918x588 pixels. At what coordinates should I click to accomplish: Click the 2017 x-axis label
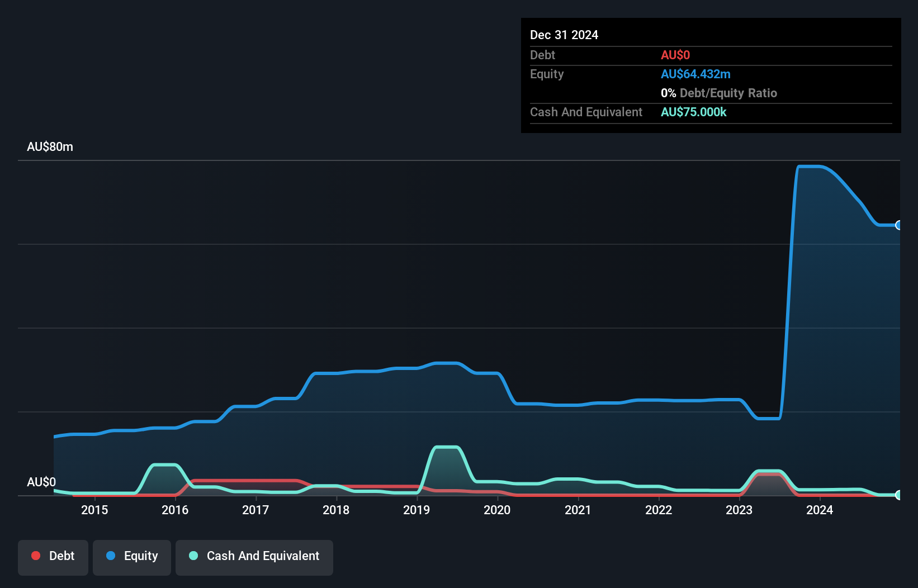255,510
